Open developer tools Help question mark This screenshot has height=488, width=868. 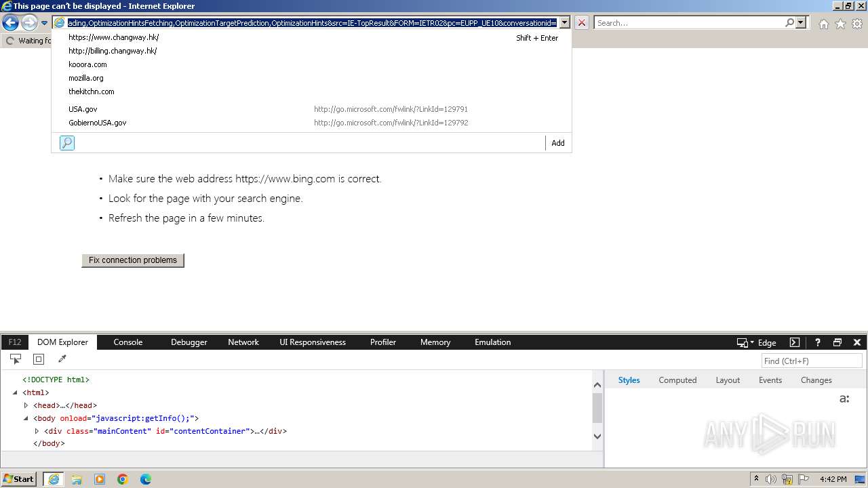(818, 342)
